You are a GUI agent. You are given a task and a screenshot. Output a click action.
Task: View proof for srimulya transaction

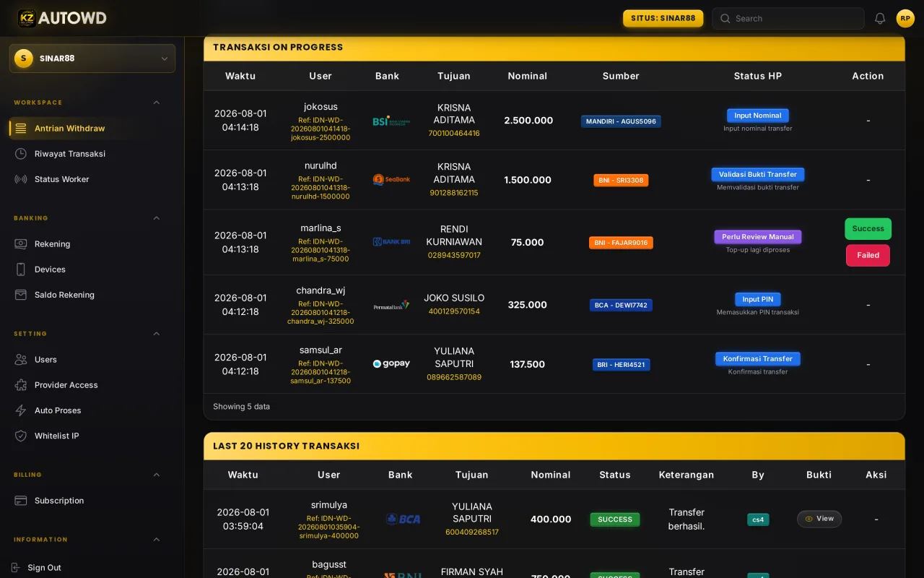pyautogui.click(x=819, y=519)
